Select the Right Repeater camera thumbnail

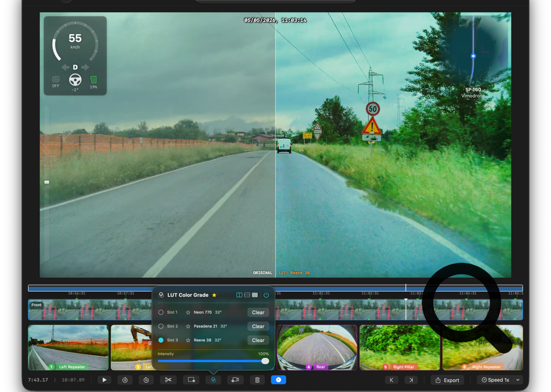[483, 347]
